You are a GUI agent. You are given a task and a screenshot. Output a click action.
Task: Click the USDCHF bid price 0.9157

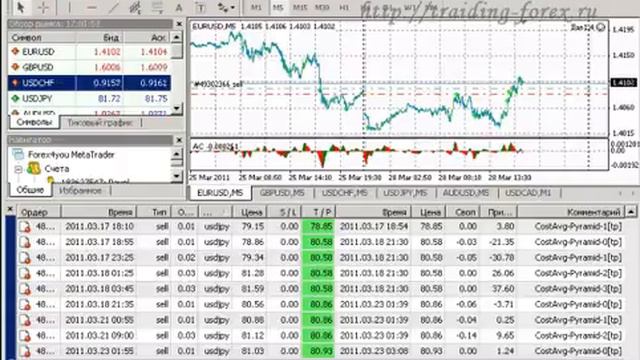click(x=107, y=83)
